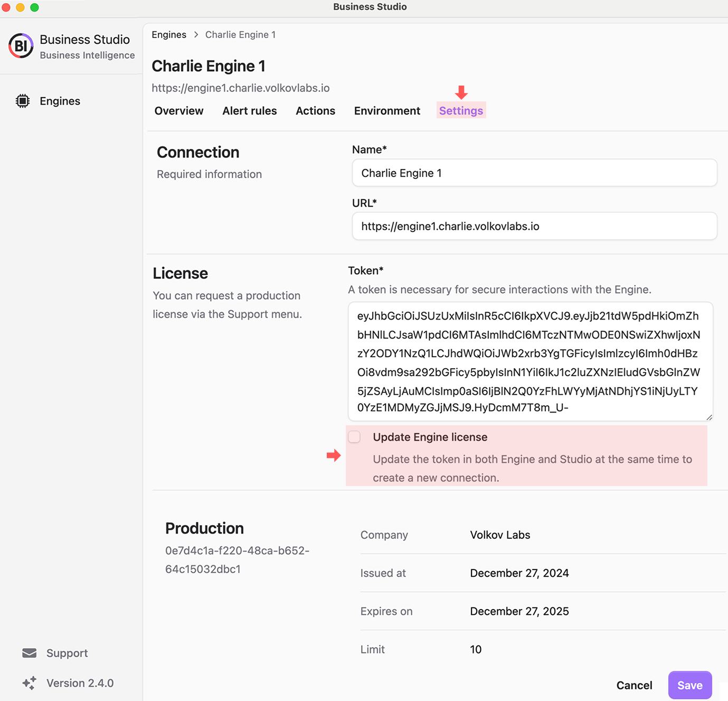Image resolution: width=728 pixels, height=701 pixels.
Task: Click the December 27, 2025 expiry date
Action: pyautogui.click(x=519, y=611)
